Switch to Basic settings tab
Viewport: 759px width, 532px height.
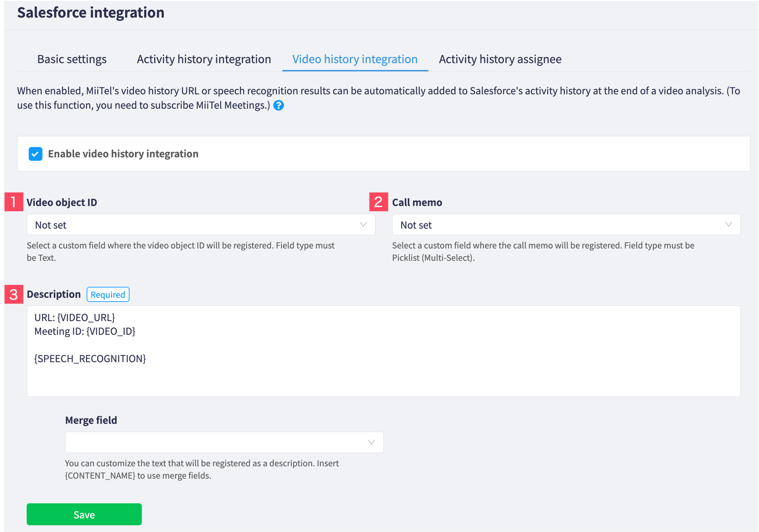click(x=72, y=59)
